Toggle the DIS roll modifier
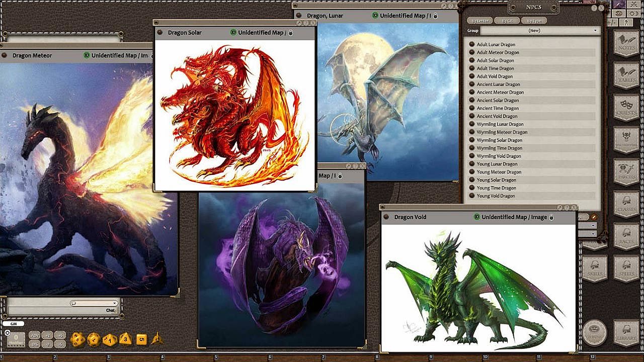The width and height of the screenshot is (644, 362). 35,344
